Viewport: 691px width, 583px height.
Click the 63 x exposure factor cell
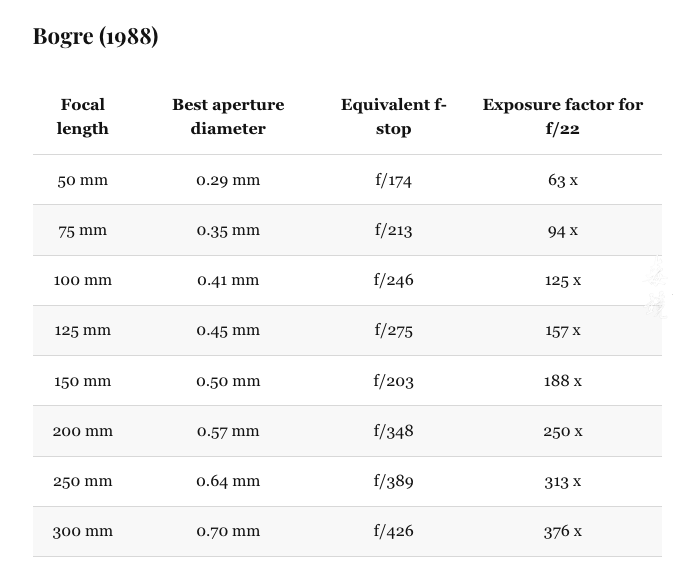tap(562, 180)
